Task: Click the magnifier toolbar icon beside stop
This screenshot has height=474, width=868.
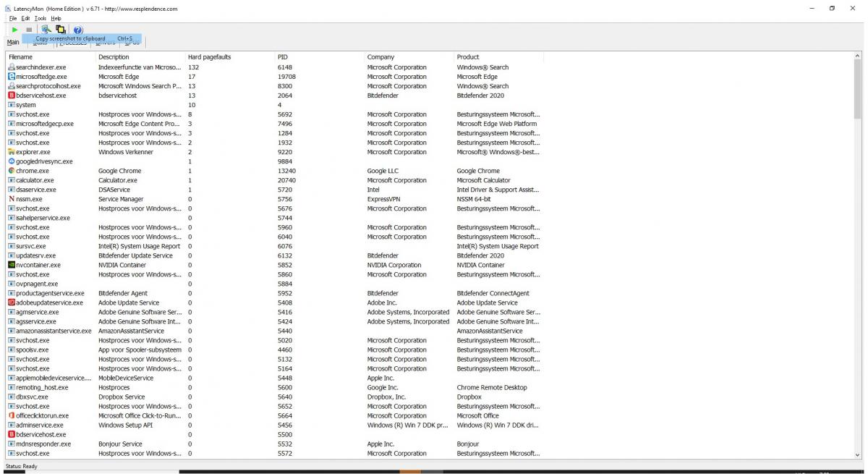Action: click(46, 29)
